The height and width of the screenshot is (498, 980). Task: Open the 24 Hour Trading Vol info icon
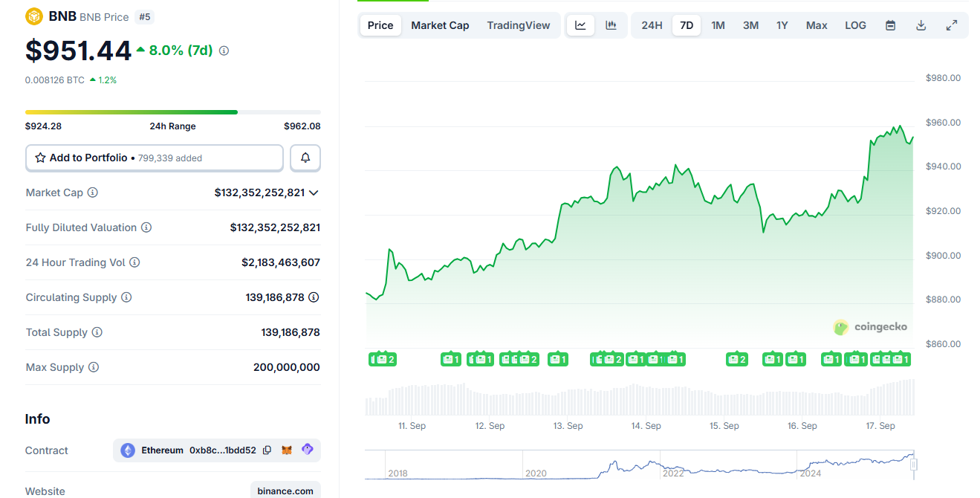click(x=134, y=262)
